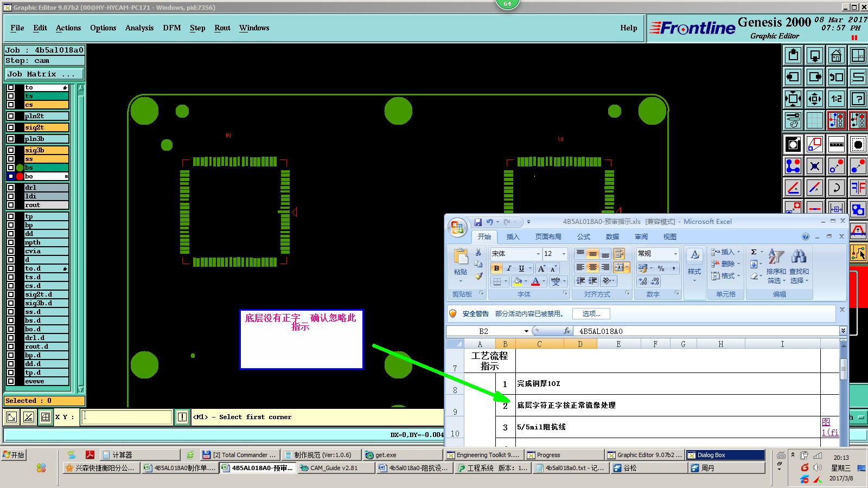
Task: Select the ruler measure tool
Action: coord(837,144)
